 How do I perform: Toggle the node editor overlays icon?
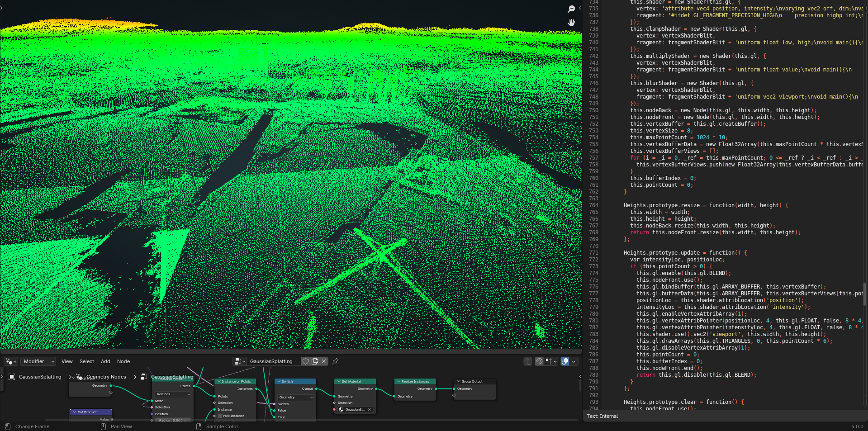565,361
